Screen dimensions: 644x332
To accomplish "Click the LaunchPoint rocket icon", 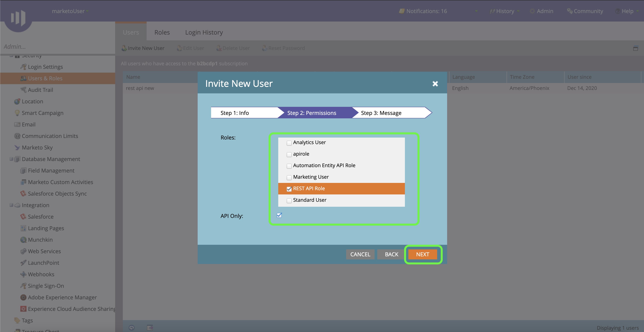I will point(23,263).
